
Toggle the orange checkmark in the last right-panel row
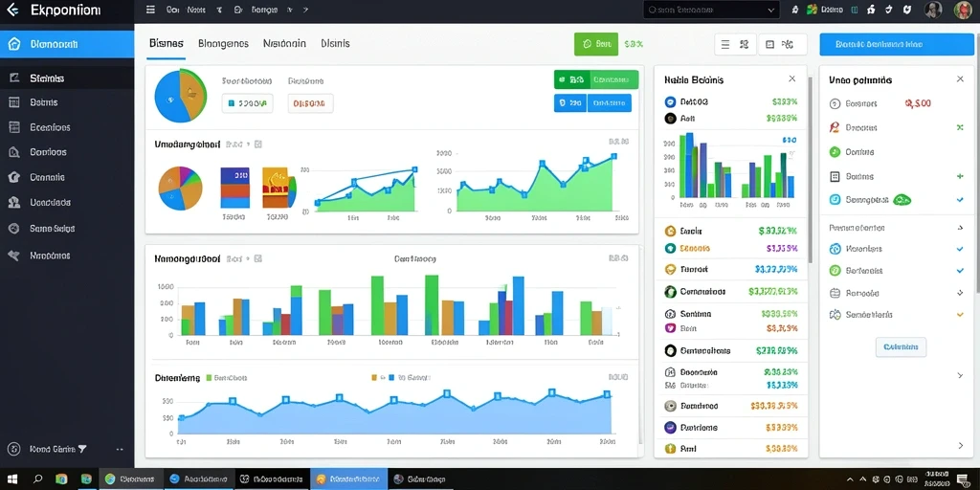coord(960,315)
